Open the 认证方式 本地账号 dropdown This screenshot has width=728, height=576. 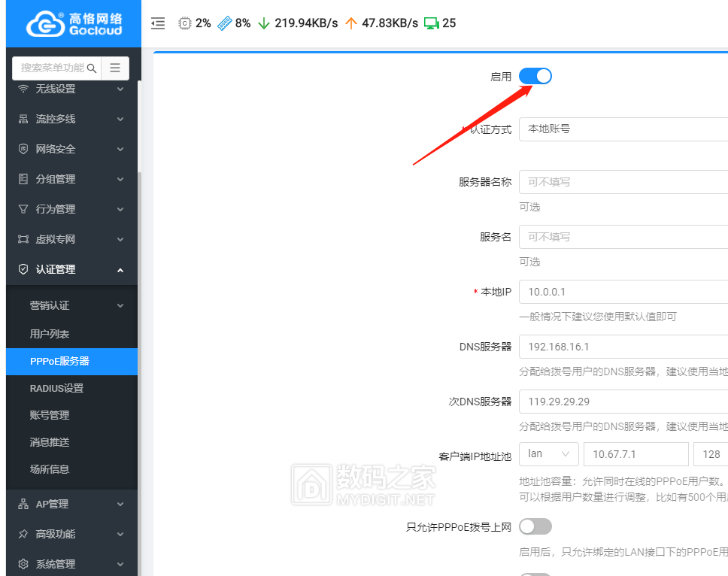[x=623, y=129]
